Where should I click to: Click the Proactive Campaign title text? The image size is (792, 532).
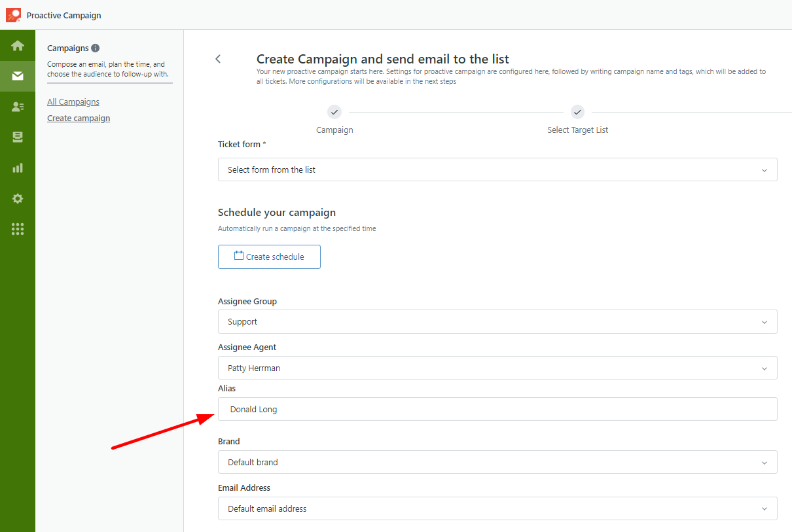pos(64,15)
